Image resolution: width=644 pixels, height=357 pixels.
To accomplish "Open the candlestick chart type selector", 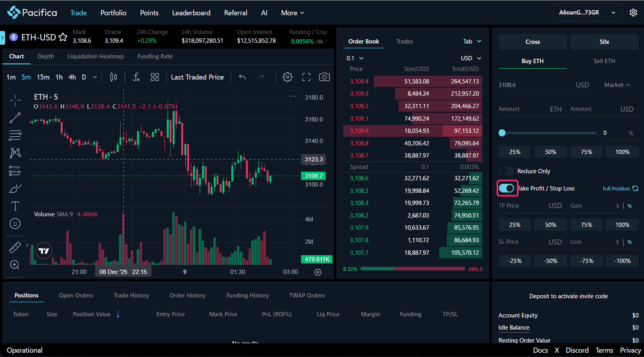I will (x=114, y=77).
